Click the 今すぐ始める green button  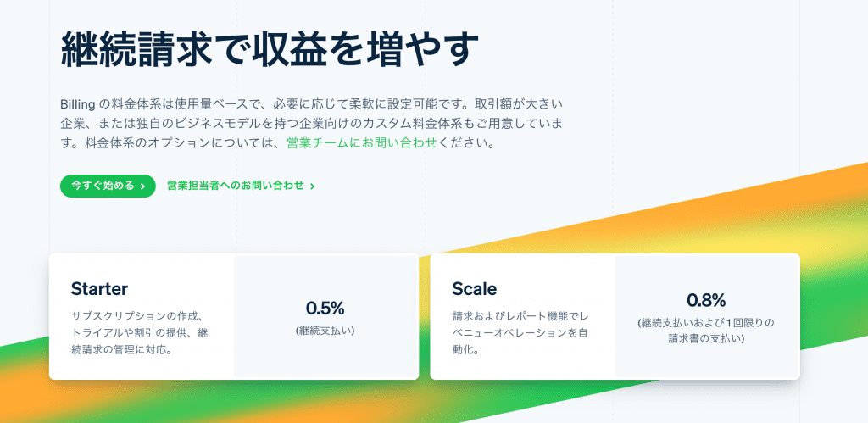tap(108, 186)
